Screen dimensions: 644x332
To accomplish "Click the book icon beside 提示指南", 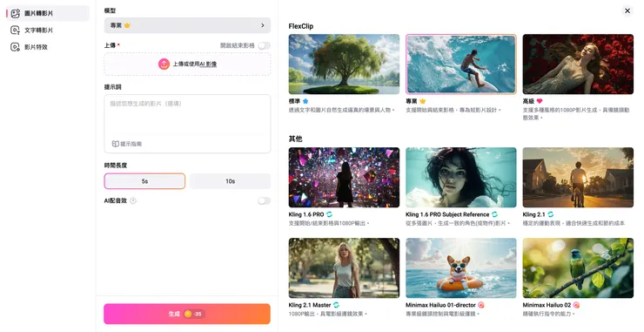I will pyautogui.click(x=116, y=144).
